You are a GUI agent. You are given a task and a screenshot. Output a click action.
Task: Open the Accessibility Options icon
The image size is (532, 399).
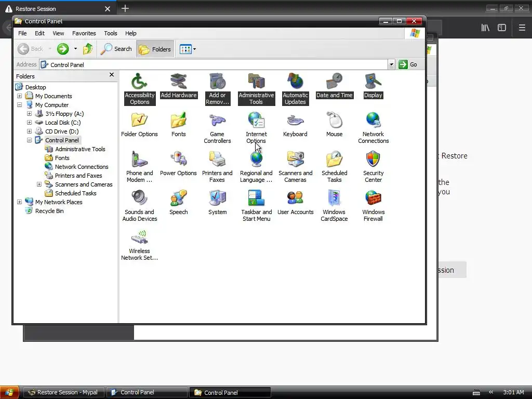[139, 88]
